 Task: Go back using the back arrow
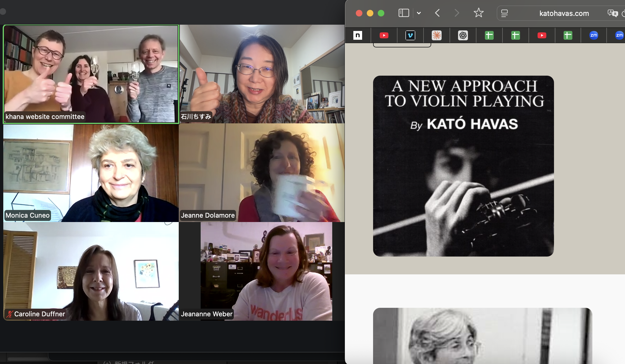[x=438, y=13]
